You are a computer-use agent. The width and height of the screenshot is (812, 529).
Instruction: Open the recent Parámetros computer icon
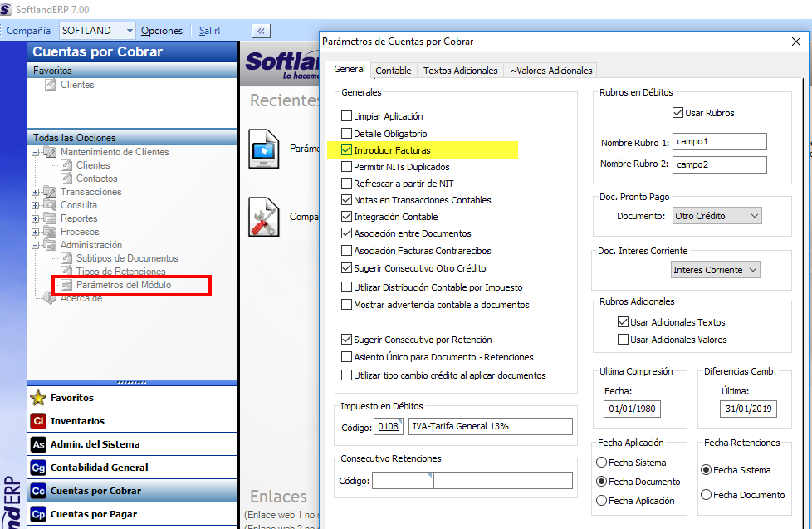point(263,149)
